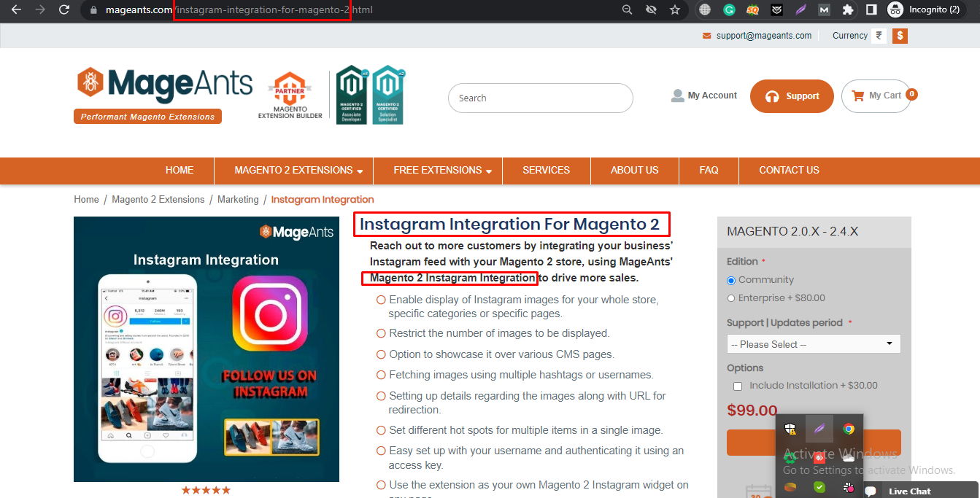
Task: Click the support@mageants.com email link
Action: (x=763, y=36)
